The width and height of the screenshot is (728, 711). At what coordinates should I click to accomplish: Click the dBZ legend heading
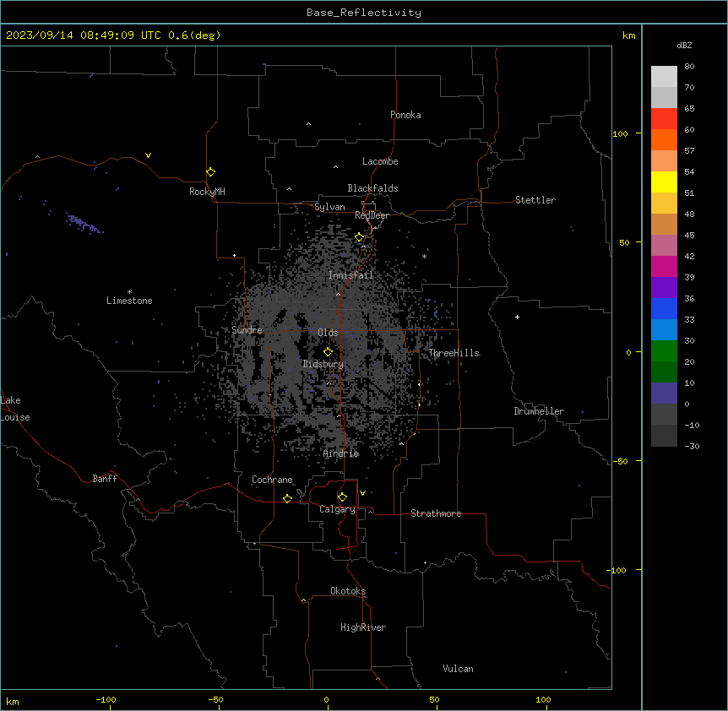[x=684, y=45]
